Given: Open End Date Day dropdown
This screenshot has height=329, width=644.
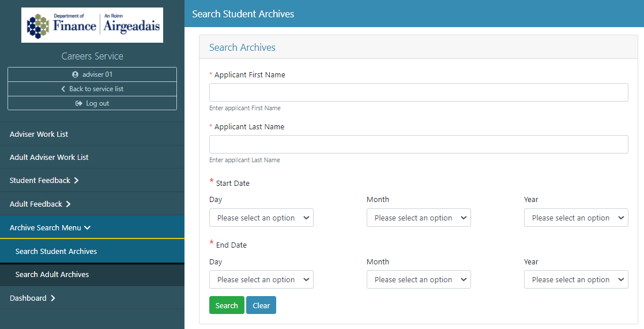Looking at the screenshot, I should click(261, 279).
